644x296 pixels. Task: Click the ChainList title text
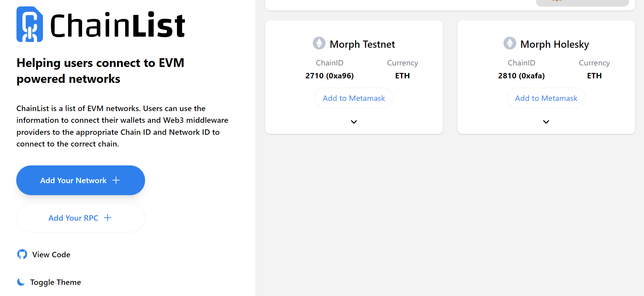[118, 25]
